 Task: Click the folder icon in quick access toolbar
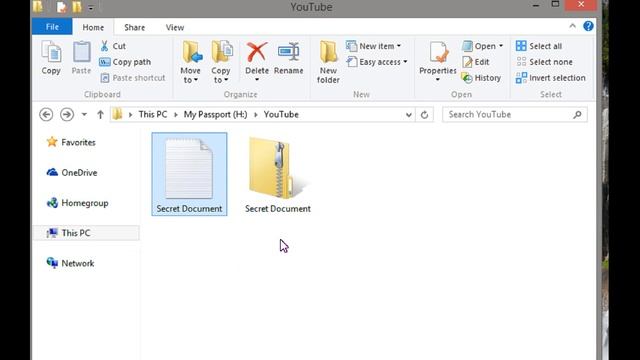76,7
